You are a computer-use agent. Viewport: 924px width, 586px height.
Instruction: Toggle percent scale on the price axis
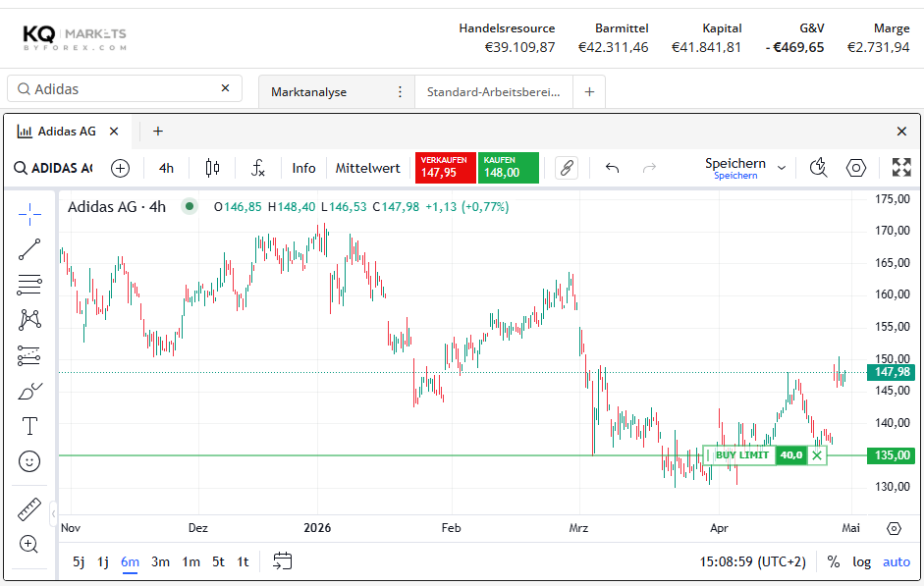(834, 562)
